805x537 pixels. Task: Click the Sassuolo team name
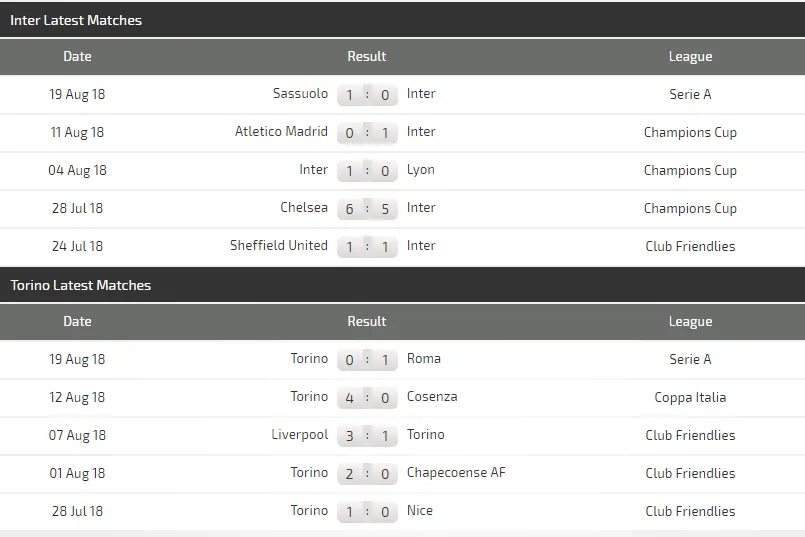tap(300, 94)
